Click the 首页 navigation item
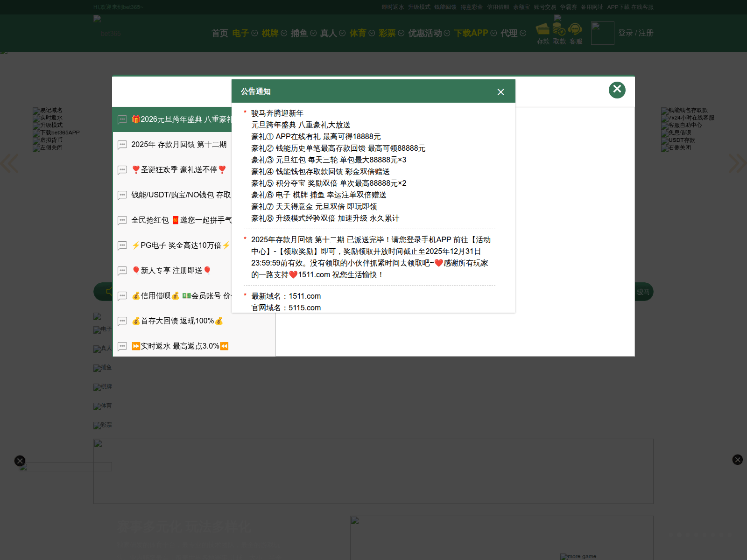Image resolution: width=747 pixels, height=560 pixels. [x=220, y=33]
